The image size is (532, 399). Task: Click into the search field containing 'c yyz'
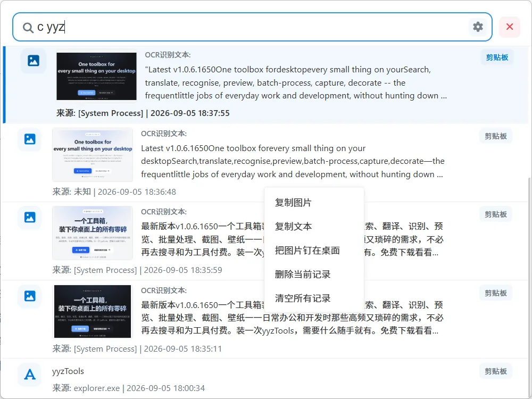pos(252,27)
